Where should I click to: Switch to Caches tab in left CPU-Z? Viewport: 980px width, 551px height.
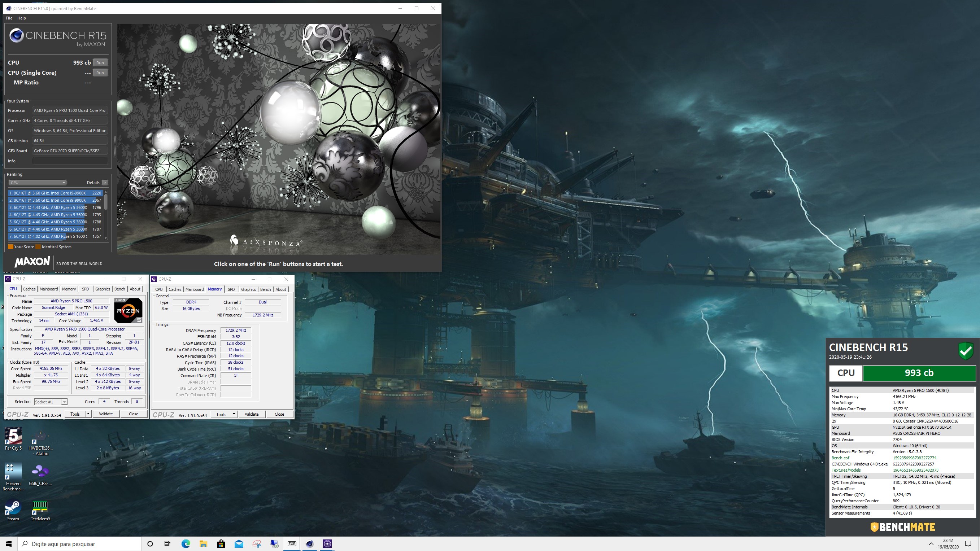click(x=29, y=289)
